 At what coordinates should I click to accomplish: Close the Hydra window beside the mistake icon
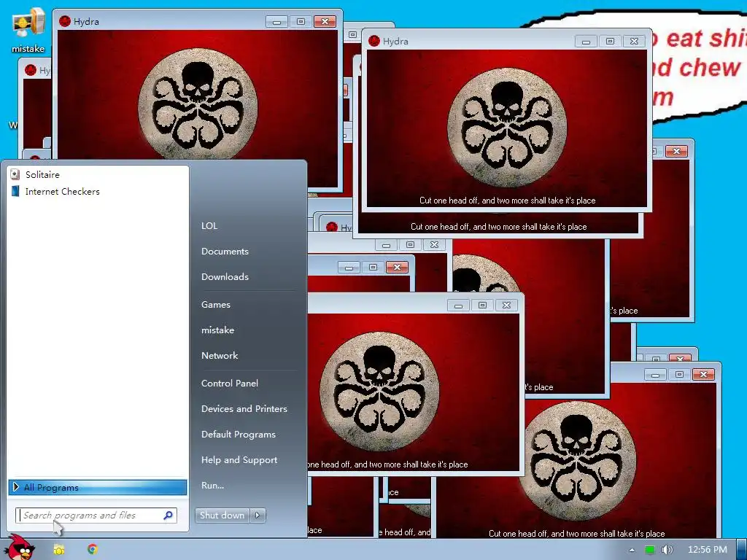pos(325,21)
